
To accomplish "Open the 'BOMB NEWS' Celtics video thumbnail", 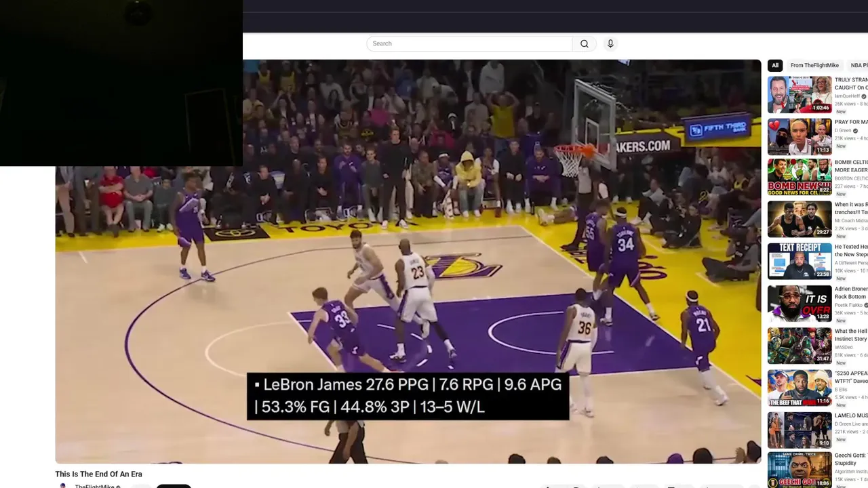I will [800, 177].
